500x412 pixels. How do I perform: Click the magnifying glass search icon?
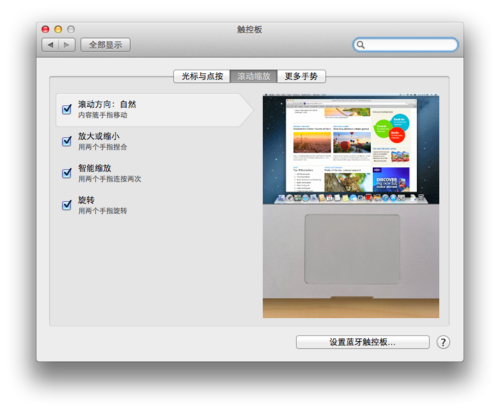pos(361,45)
